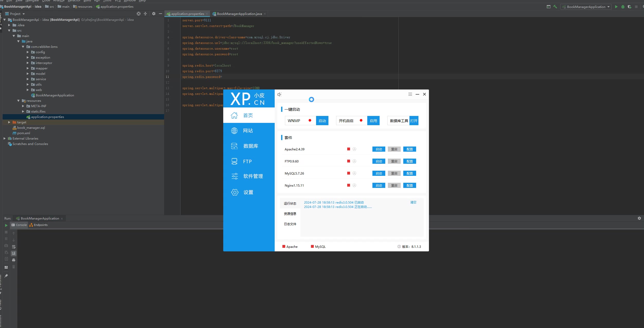Click BookManagerApplication run tab
Image resolution: width=644 pixels, height=328 pixels.
pyautogui.click(x=40, y=218)
